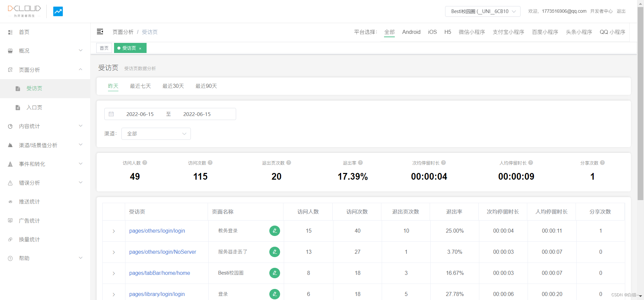
Task: Select the 最近90天 date tab
Action: [x=206, y=86]
